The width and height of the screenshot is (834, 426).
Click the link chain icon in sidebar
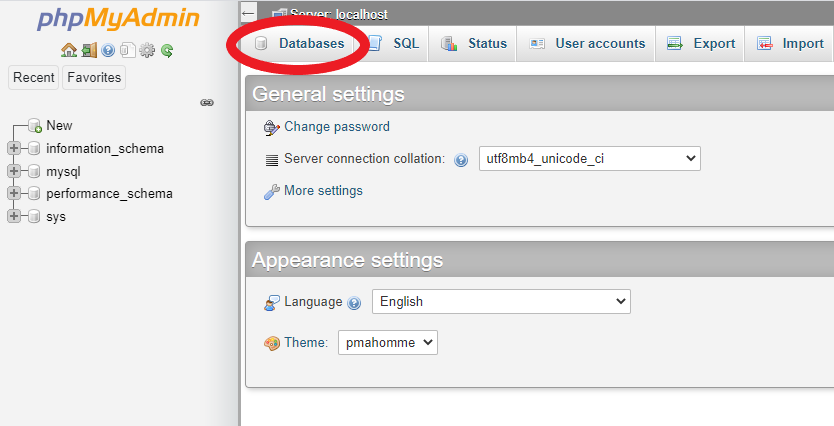[x=207, y=102]
